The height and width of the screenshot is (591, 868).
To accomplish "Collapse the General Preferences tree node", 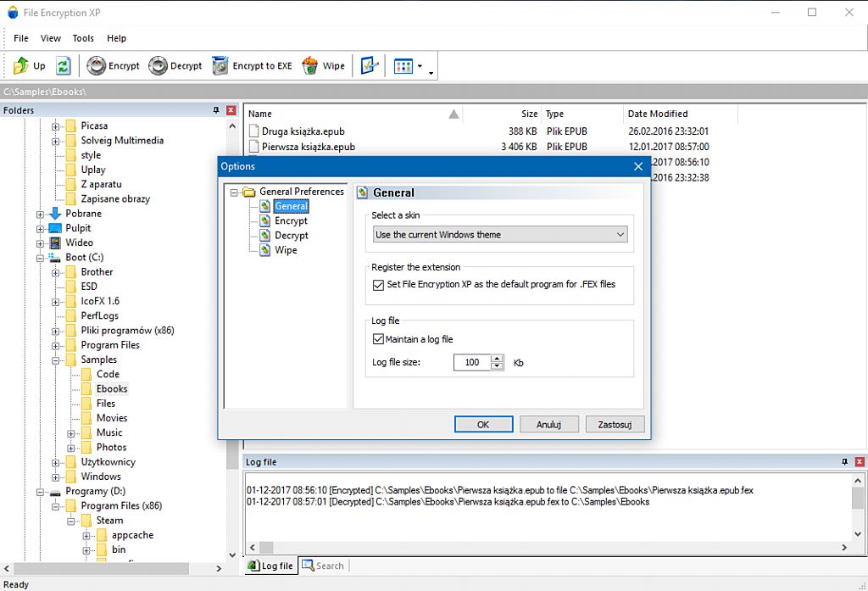I will pos(234,192).
